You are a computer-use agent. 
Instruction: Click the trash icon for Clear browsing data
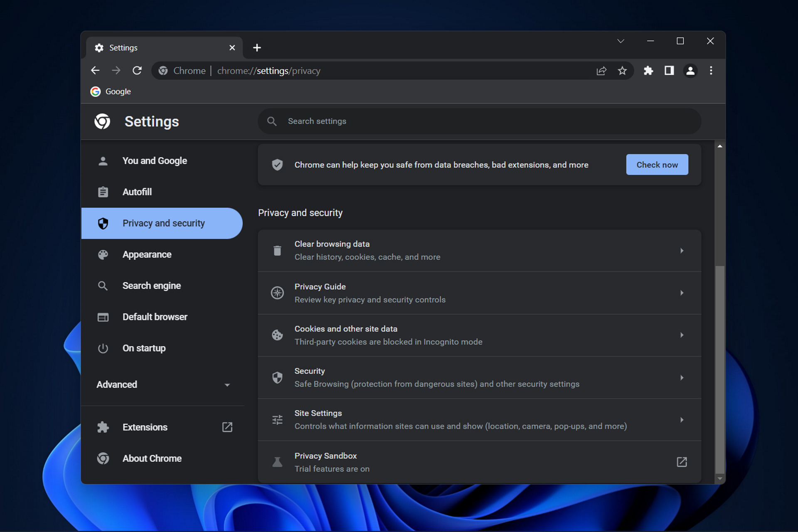click(277, 251)
